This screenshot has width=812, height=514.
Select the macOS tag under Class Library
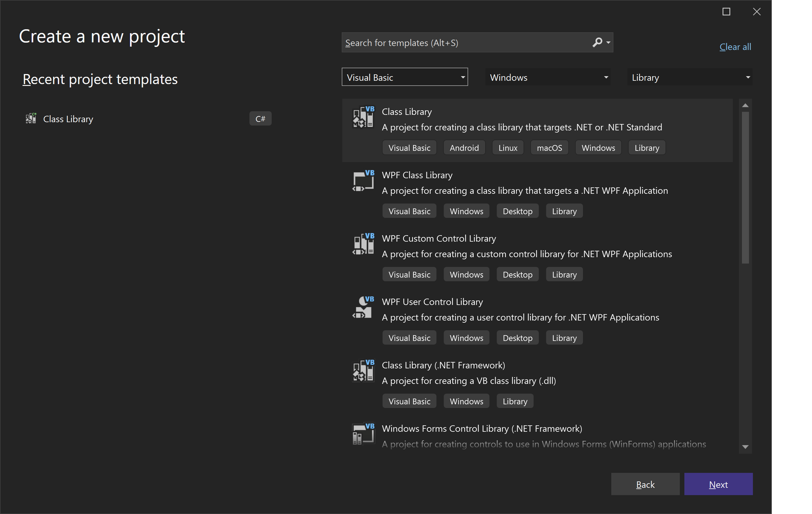549,147
